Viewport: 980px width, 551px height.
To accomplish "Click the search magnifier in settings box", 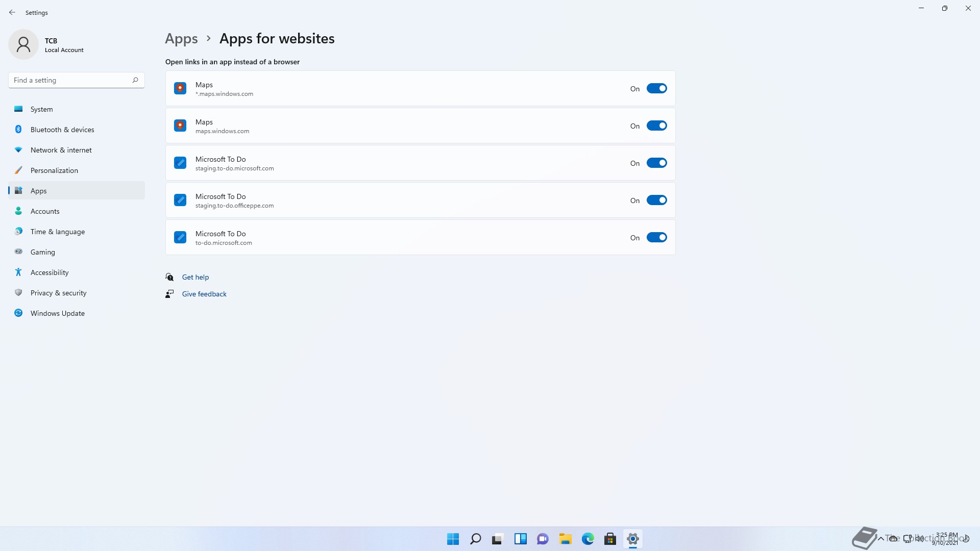I will coord(135,80).
